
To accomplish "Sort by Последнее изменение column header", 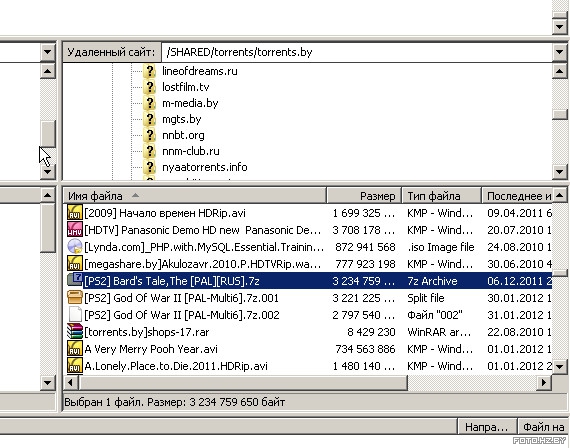I will pyautogui.click(x=517, y=196).
